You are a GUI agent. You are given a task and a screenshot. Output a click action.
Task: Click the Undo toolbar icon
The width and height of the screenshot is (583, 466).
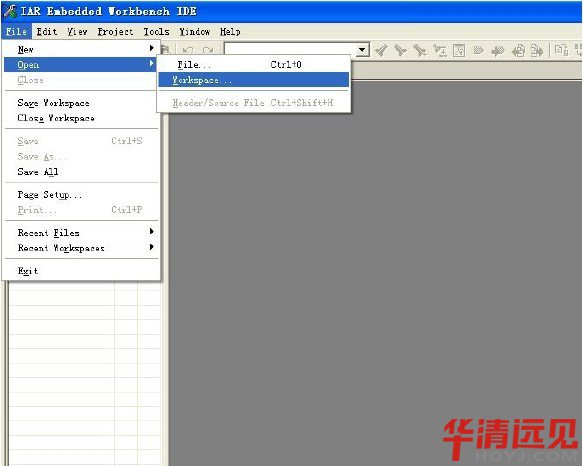pyautogui.click(x=187, y=50)
